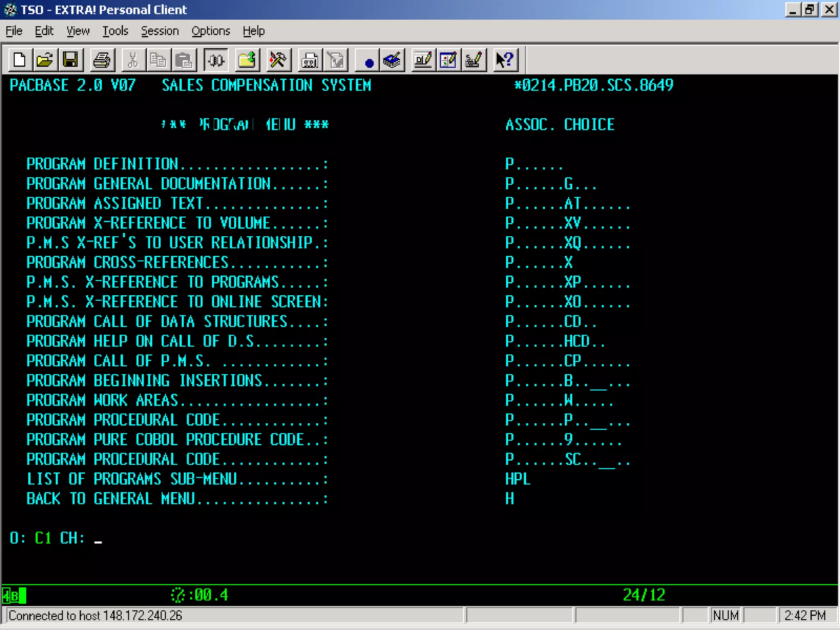Image resolution: width=840 pixels, height=630 pixels.
Task: Open the Edit menu
Action: coord(44,31)
